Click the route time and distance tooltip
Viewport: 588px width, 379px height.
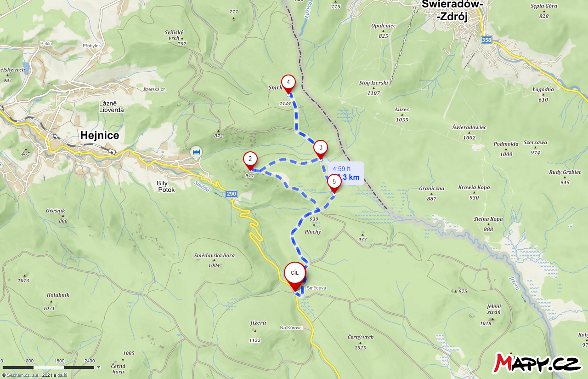[x=345, y=173]
